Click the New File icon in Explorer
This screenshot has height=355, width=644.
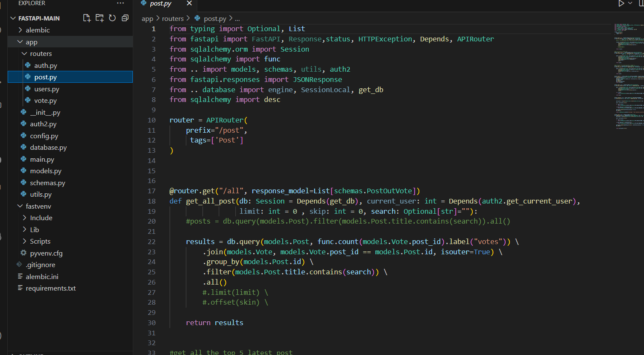[x=87, y=18]
